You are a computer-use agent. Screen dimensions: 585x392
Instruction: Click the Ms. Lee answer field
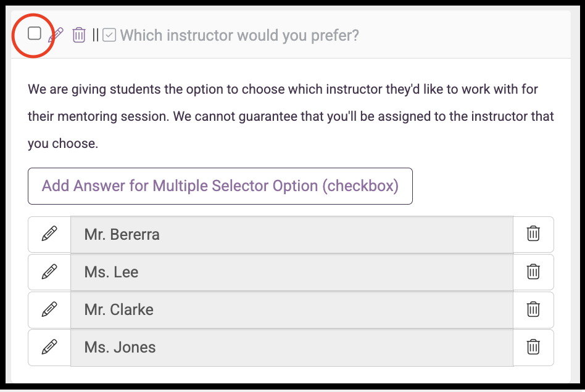(x=292, y=272)
